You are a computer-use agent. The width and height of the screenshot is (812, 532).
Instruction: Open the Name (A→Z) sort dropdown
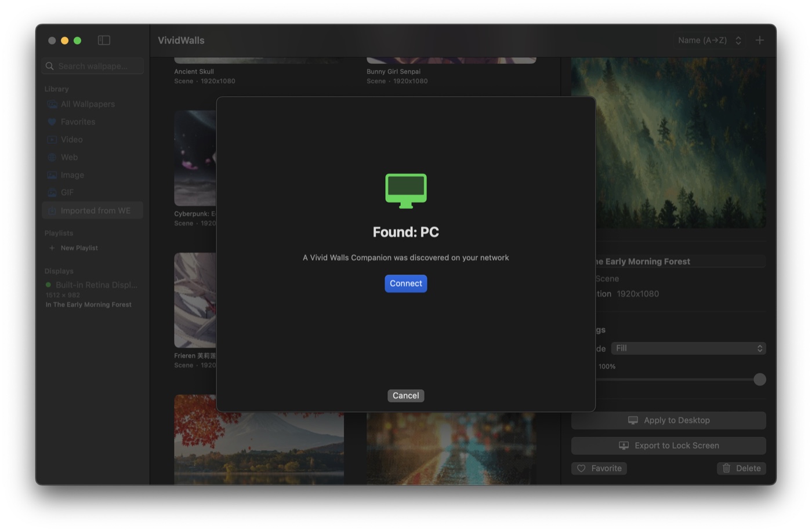tap(710, 40)
